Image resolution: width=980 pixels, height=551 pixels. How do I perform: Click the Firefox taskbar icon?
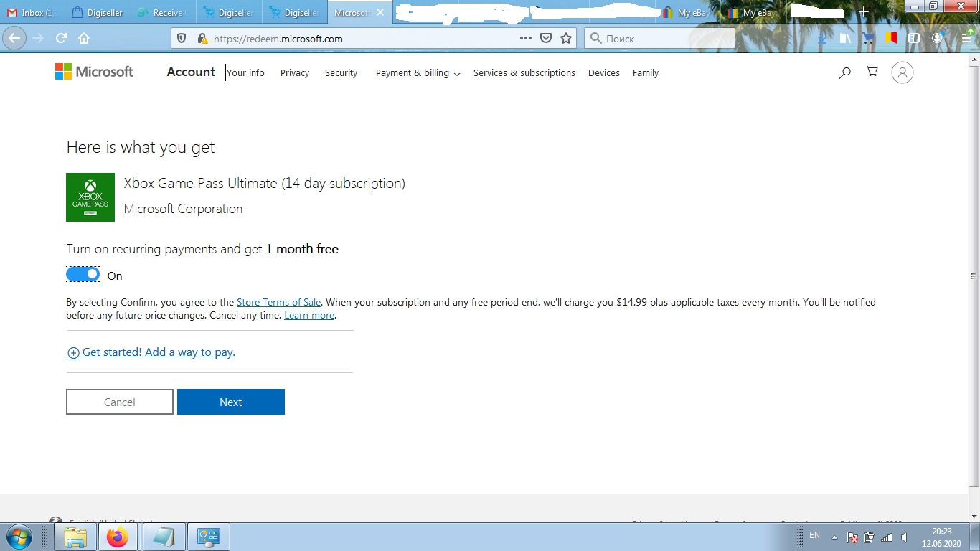117,537
